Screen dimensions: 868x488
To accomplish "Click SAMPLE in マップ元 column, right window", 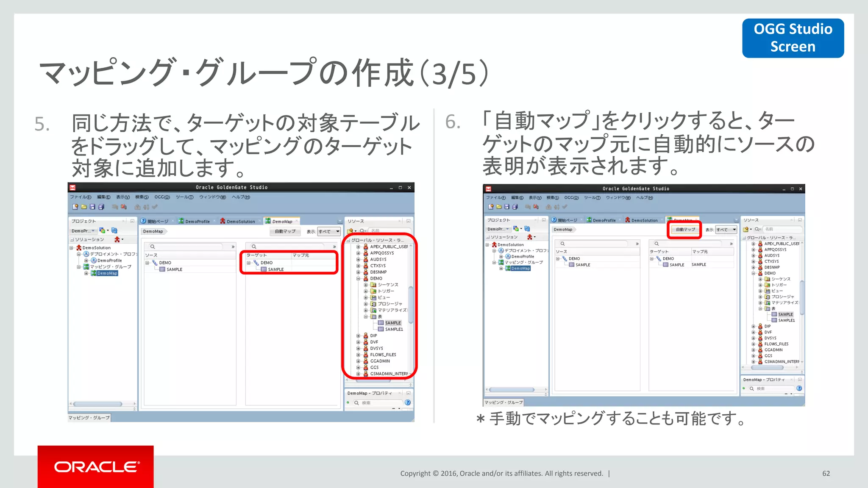I will [699, 264].
